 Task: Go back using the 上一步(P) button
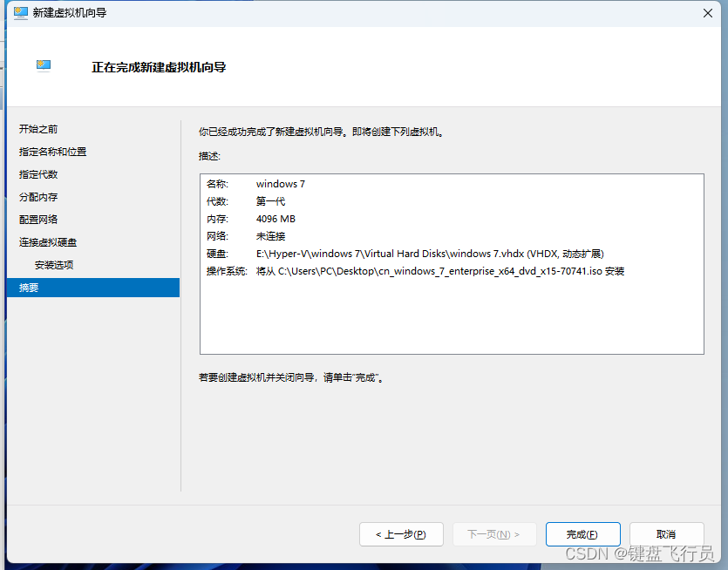pos(401,533)
